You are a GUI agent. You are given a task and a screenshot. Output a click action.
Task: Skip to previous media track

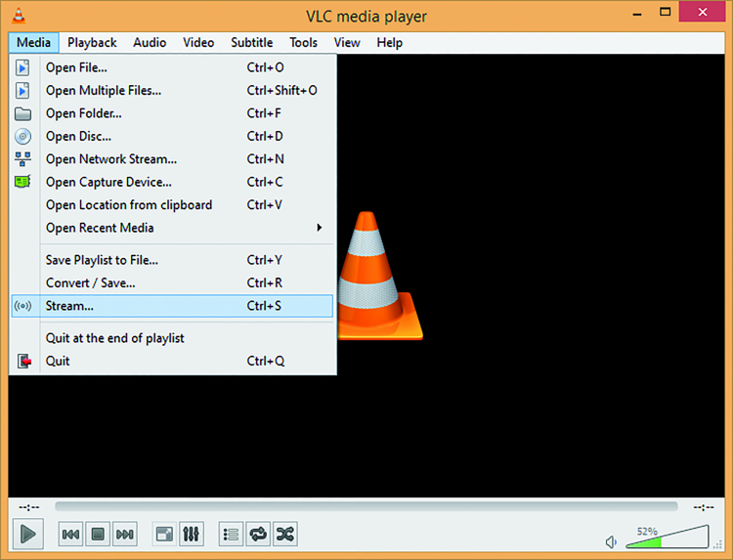pyautogui.click(x=70, y=534)
